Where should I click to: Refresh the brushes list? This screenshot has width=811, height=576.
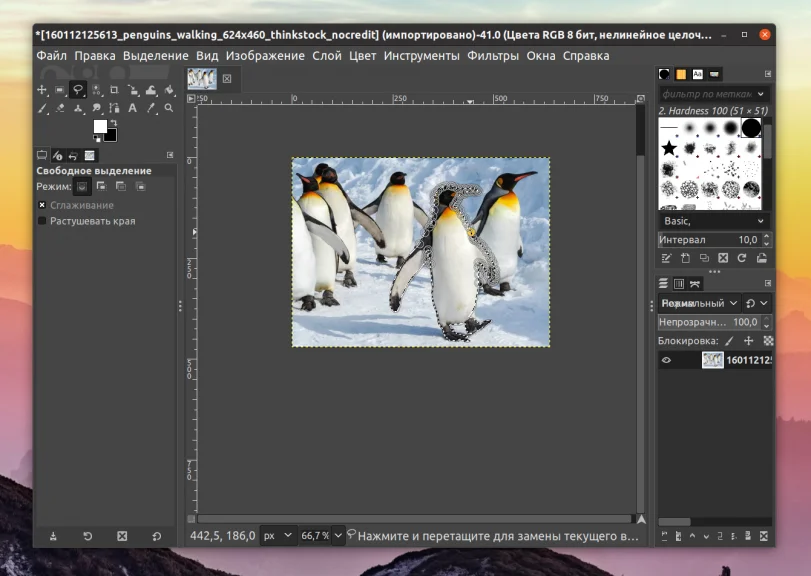(741, 257)
